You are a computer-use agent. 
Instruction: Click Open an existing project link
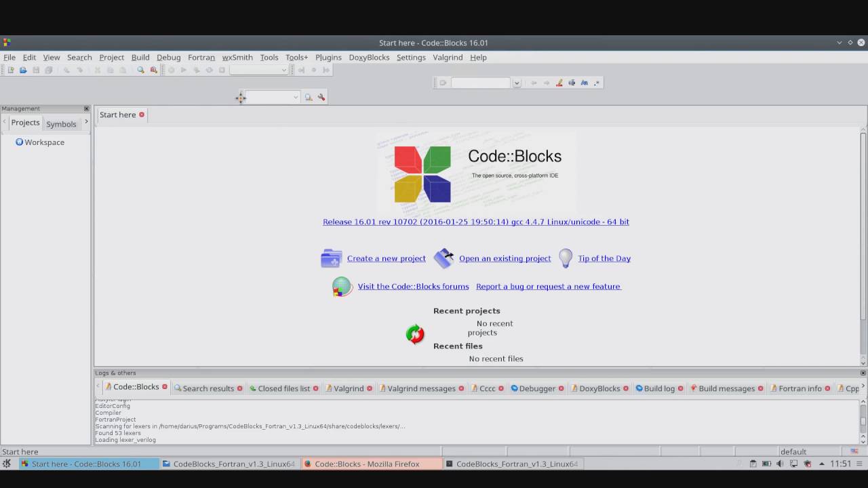(505, 258)
